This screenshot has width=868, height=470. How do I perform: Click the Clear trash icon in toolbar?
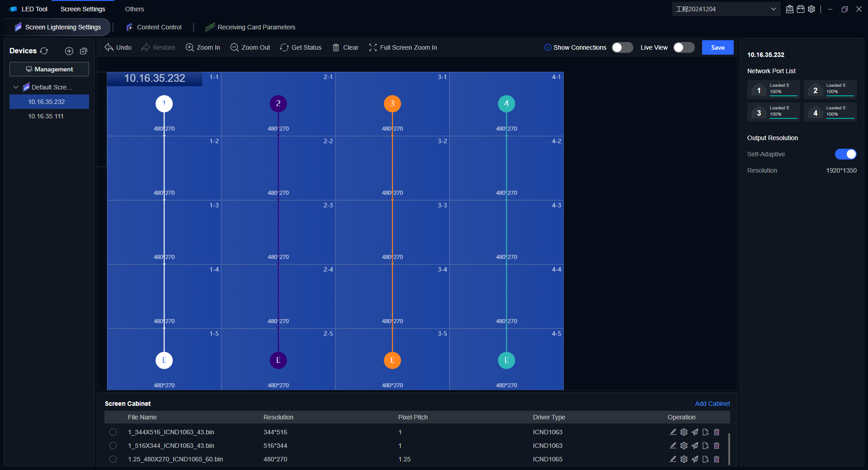click(x=336, y=47)
